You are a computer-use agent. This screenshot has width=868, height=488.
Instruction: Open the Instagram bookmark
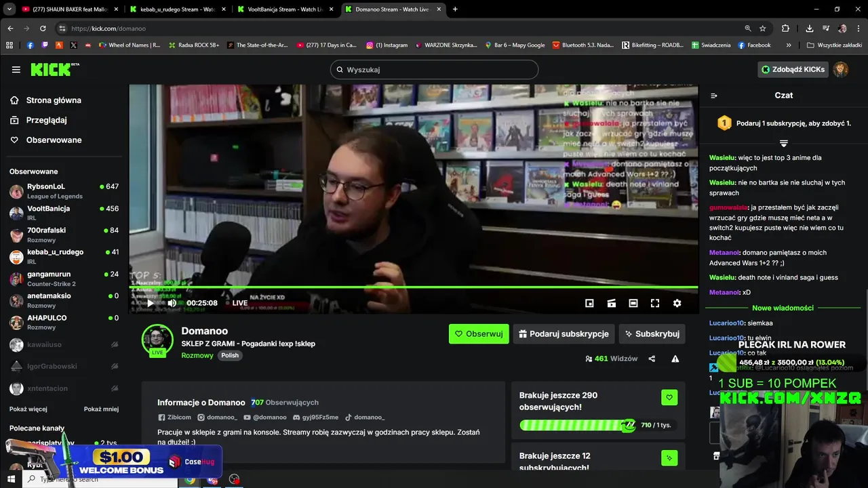(x=387, y=45)
